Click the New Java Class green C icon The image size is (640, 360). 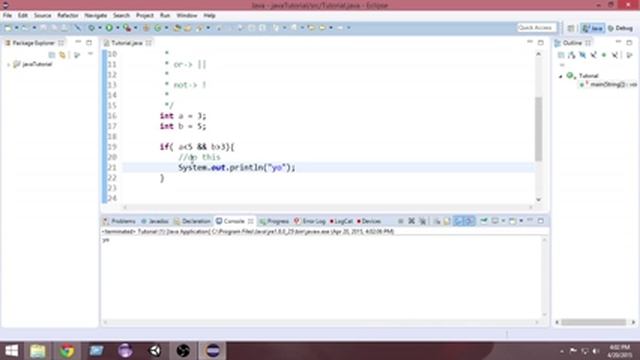coord(158,28)
